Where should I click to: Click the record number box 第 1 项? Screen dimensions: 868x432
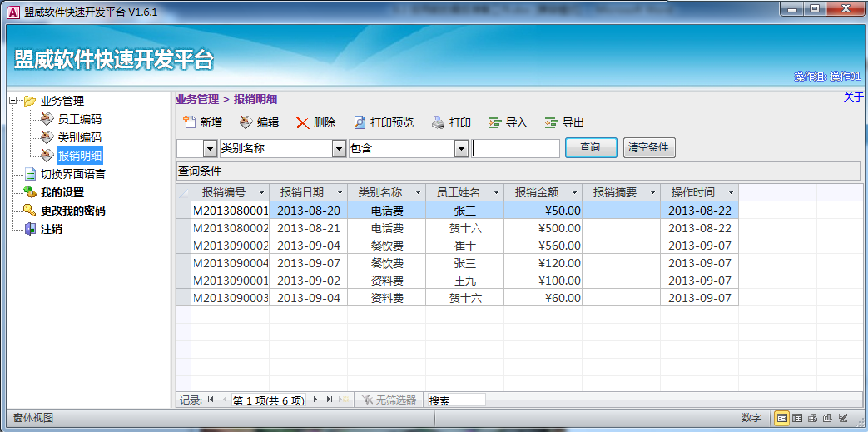tap(268, 400)
